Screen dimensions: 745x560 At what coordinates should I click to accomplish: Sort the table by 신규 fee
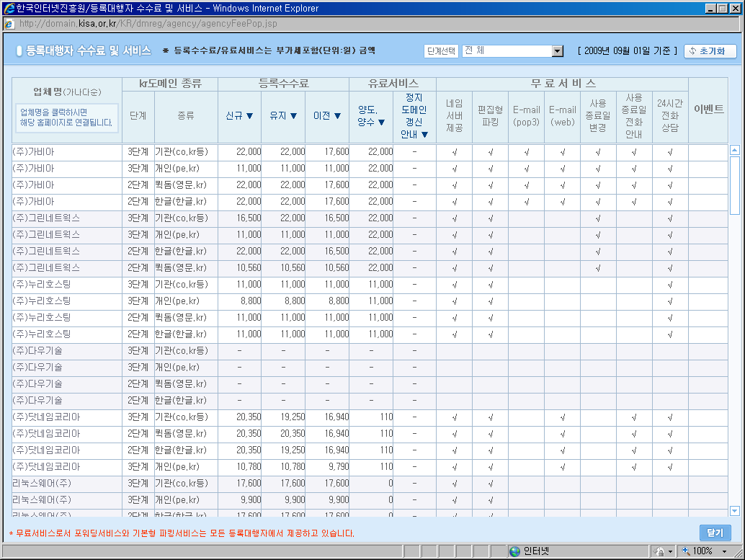pos(239,115)
